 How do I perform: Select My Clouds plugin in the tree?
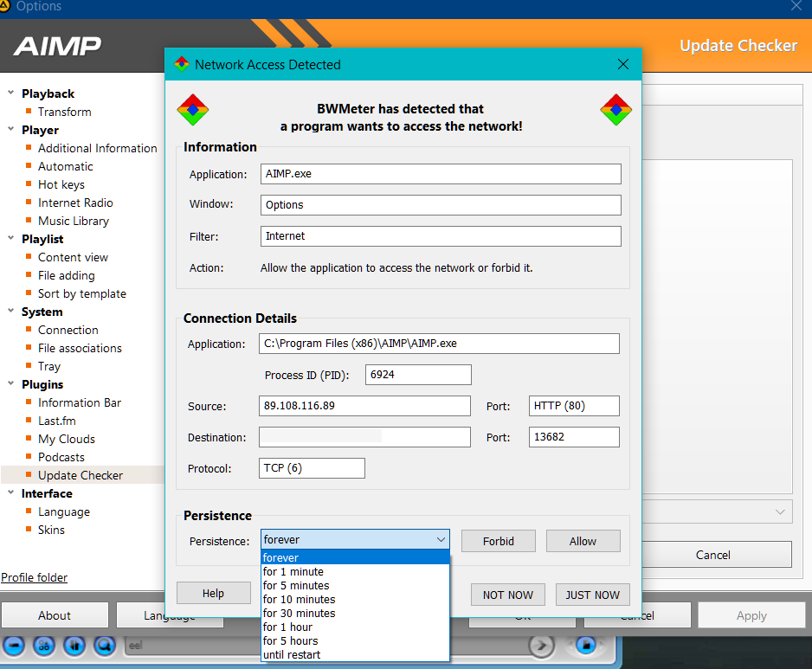pyautogui.click(x=67, y=439)
